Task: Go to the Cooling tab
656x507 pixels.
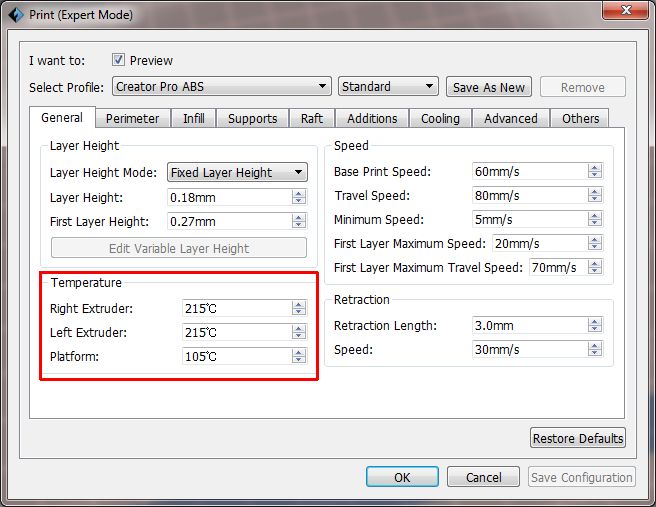Action: click(x=440, y=118)
